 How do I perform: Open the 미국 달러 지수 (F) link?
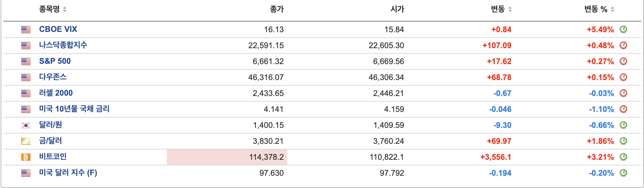click(x=68, y=173)
